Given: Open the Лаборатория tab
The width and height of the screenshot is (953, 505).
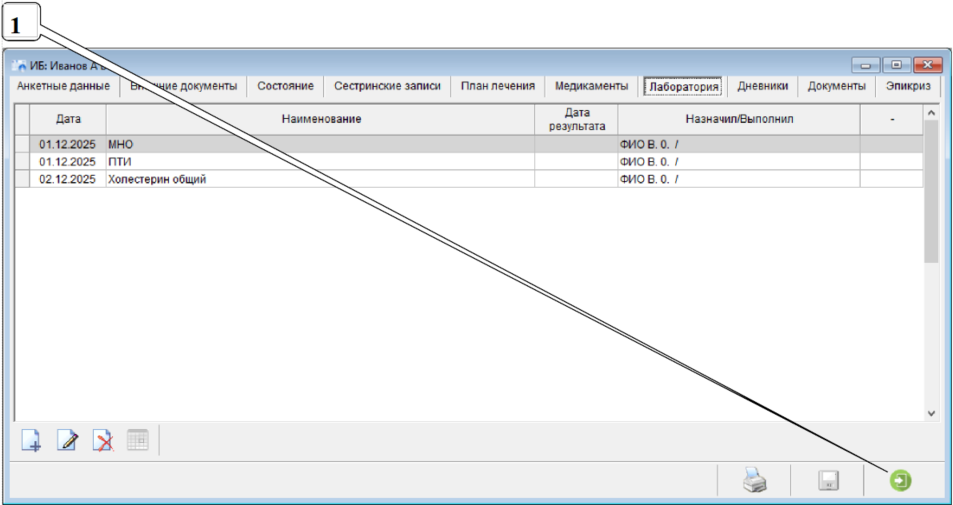Looking at the screenshot, I should coord(684,87).
